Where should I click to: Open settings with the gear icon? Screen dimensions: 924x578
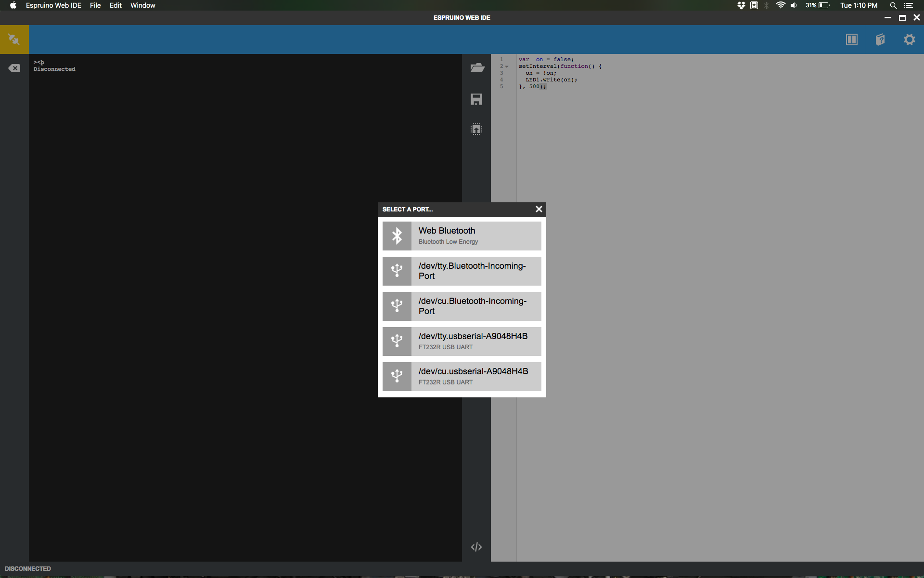909,39
